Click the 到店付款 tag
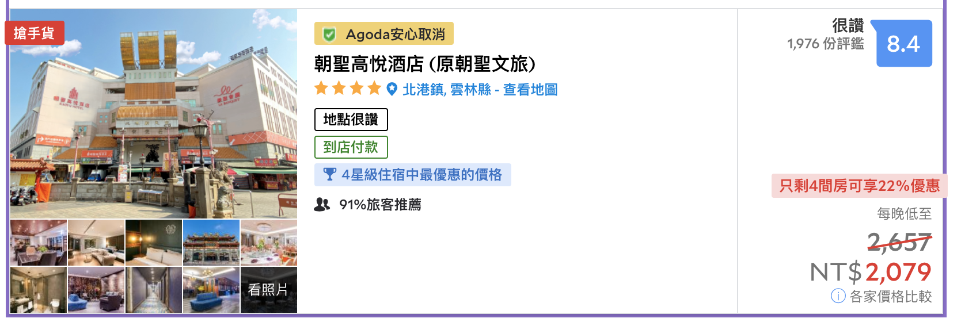980x322 pixels. tap(351, 147)
